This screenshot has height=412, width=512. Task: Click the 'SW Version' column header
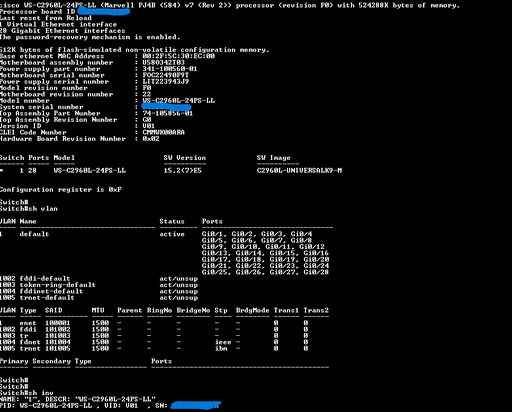click(x=185, y=158)
